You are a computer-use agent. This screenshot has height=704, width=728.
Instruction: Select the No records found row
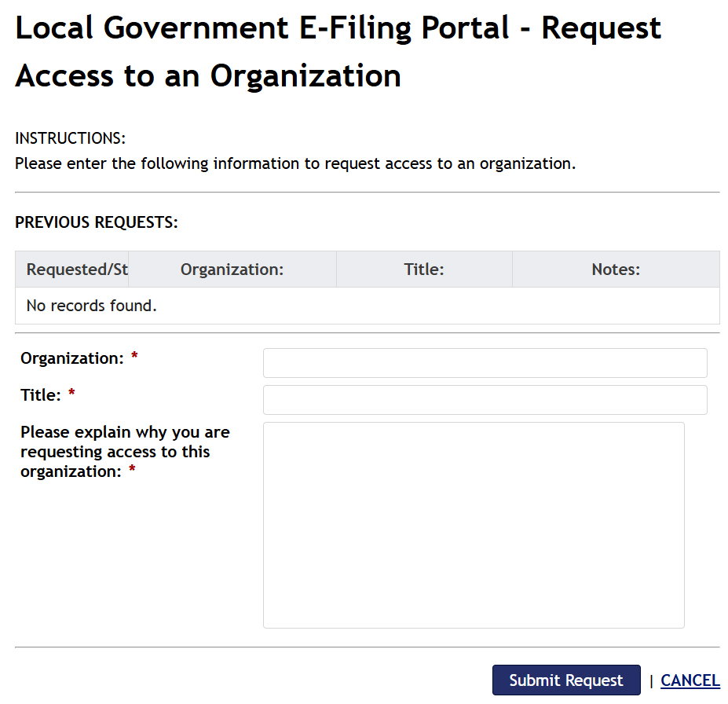point(368,306)
